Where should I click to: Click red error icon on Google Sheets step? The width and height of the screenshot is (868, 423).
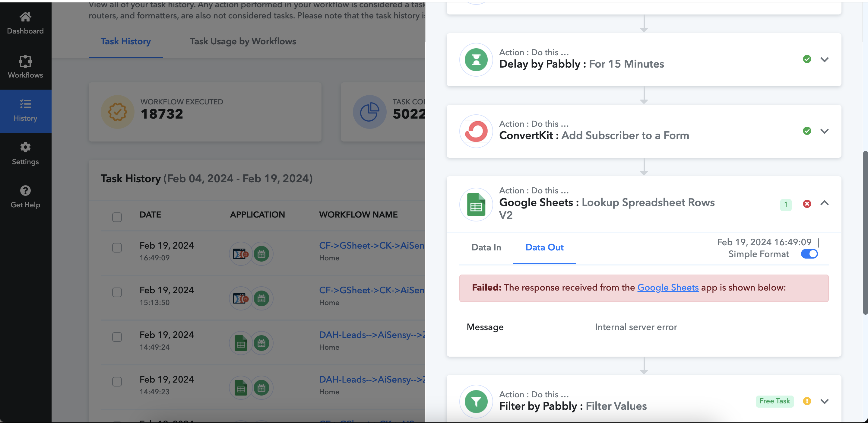click(x=807, y=204)
